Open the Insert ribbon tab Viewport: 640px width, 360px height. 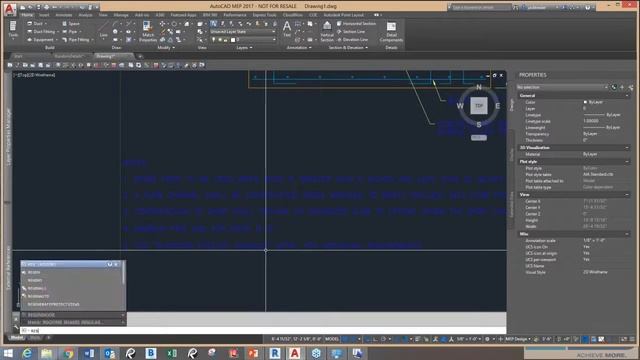coord(44,15)
